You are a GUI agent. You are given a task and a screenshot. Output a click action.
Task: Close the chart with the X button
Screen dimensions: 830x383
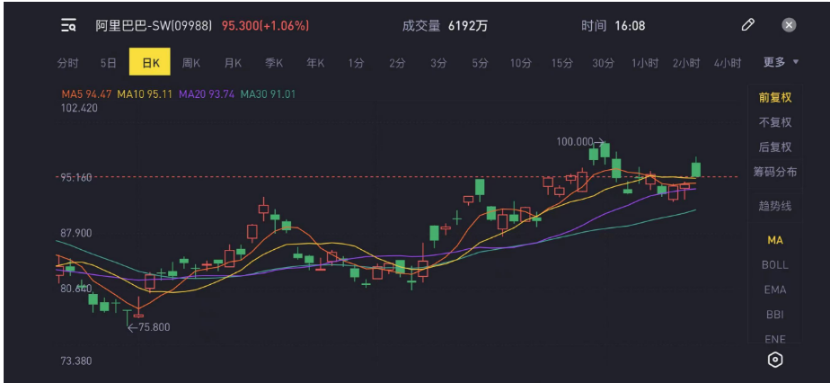coord(789,25)
